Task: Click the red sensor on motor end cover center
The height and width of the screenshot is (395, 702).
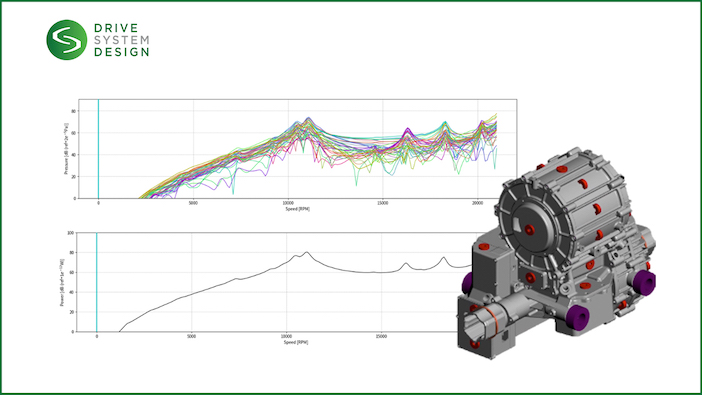Action: (529, 230)
